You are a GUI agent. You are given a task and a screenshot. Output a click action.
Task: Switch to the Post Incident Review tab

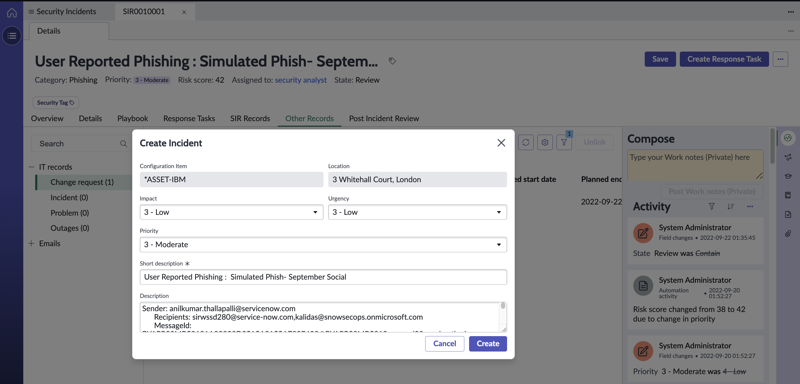384,118
